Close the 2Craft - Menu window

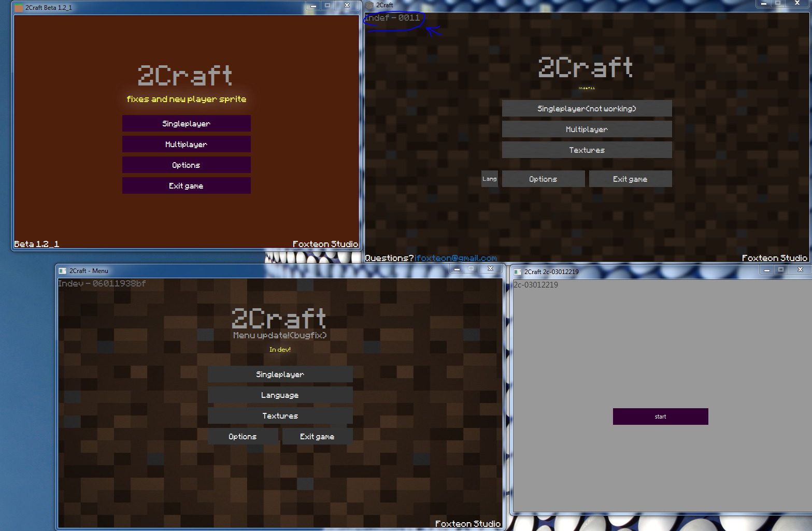click(x=490, y=269)
